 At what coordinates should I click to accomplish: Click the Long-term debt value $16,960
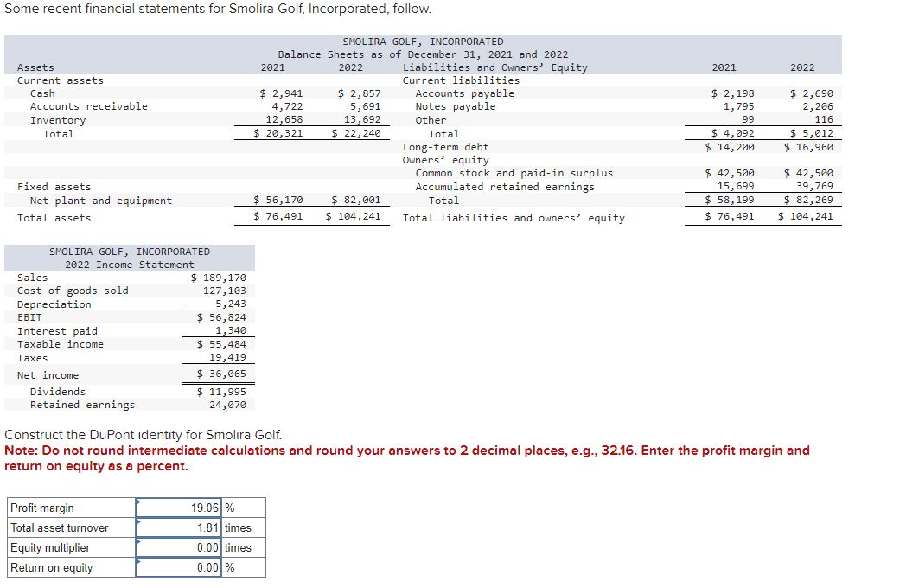click(x=811, y=147)
